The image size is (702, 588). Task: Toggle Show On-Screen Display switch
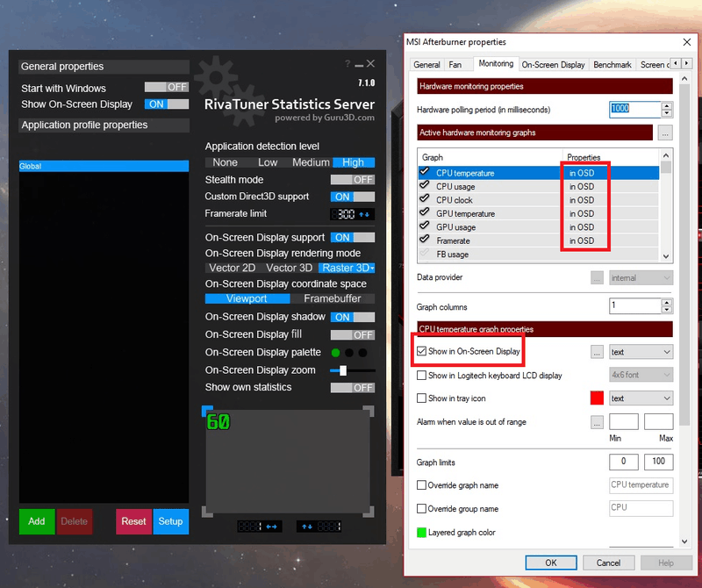[x=167, y=104]
